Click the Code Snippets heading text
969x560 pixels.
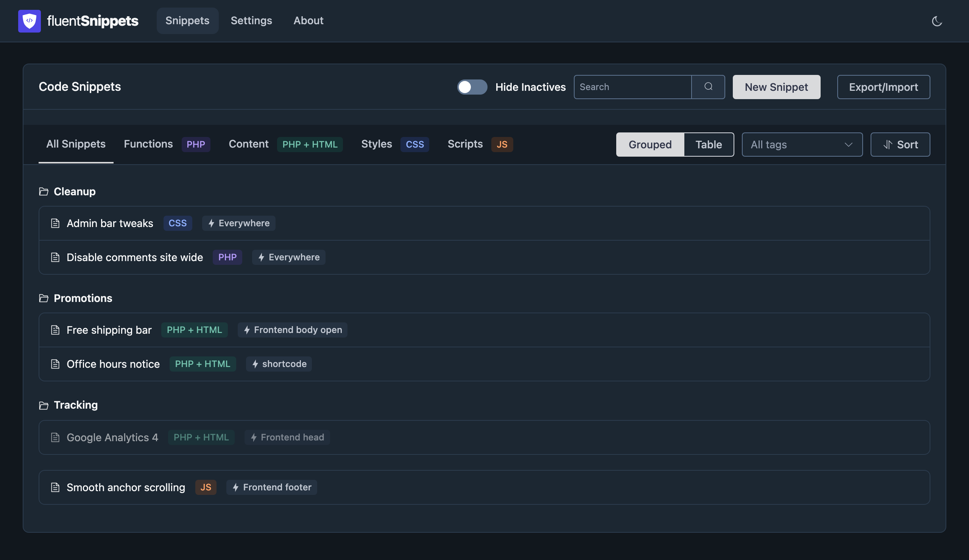pos(79,87)
